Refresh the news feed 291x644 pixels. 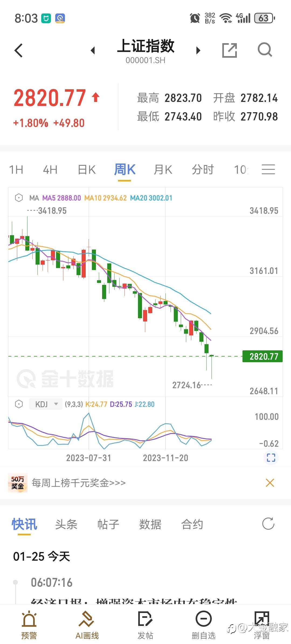[x=268, y=523]
